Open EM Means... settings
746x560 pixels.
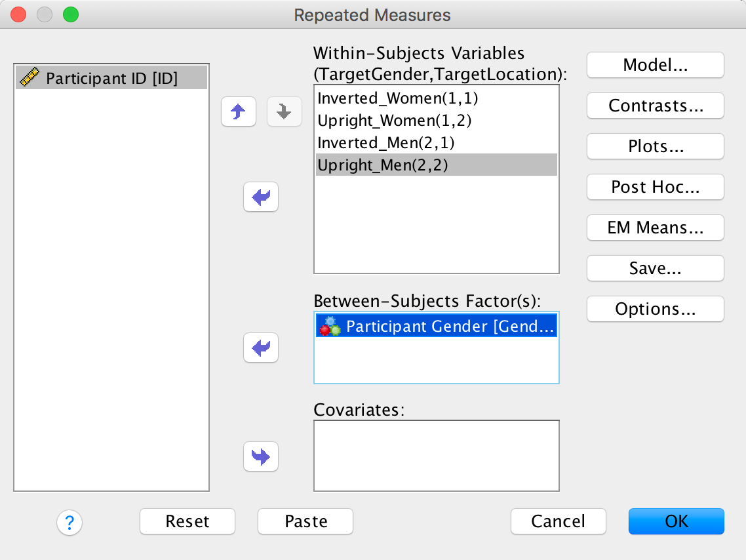[x=655, y=228]
